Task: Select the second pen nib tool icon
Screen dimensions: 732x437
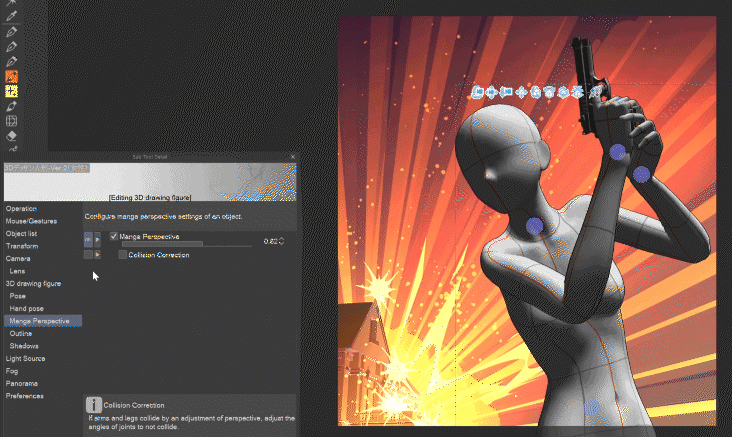Action: point(11,47)
